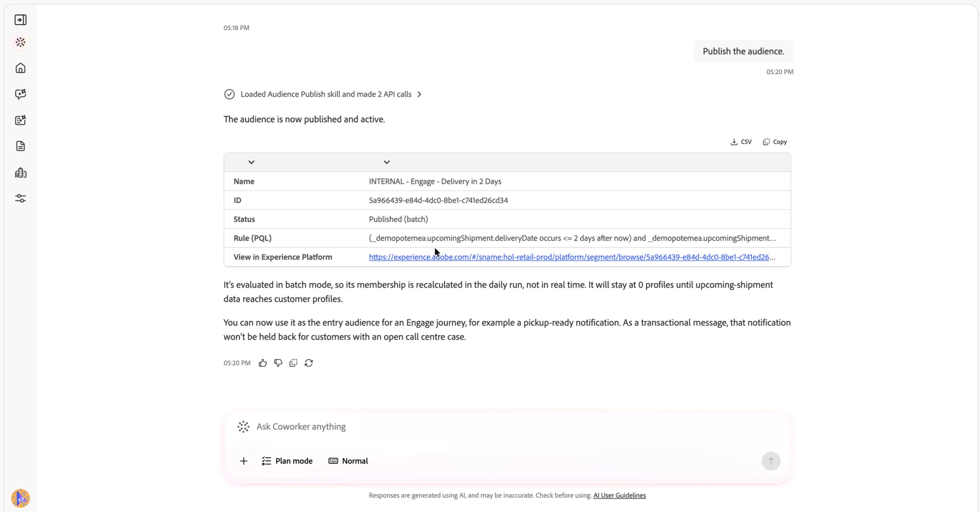The height and width of the screenshot is (512, 980).
Task: Select the audience ID value 5a966439-e84d-4dc0-8be1-c741ed26cd34
Action: click(438, 200)
